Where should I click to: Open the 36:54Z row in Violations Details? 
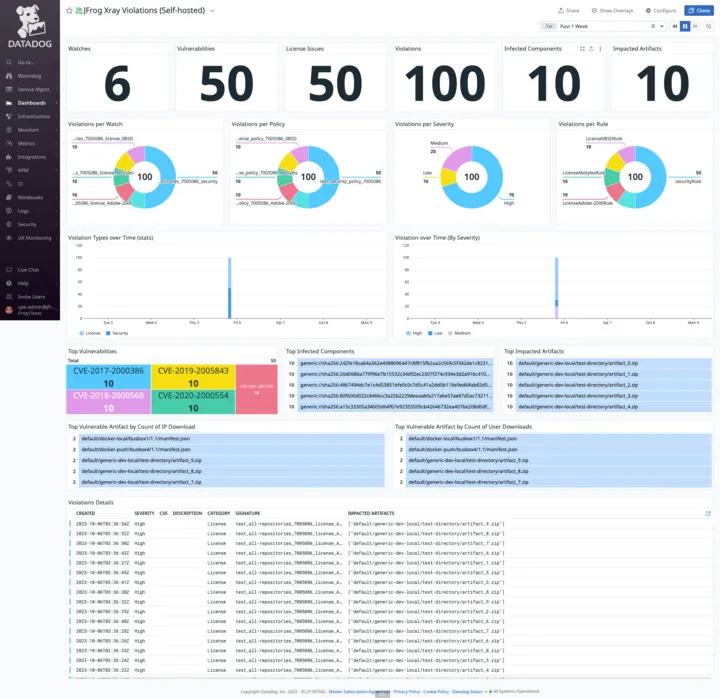click(390, 524)
